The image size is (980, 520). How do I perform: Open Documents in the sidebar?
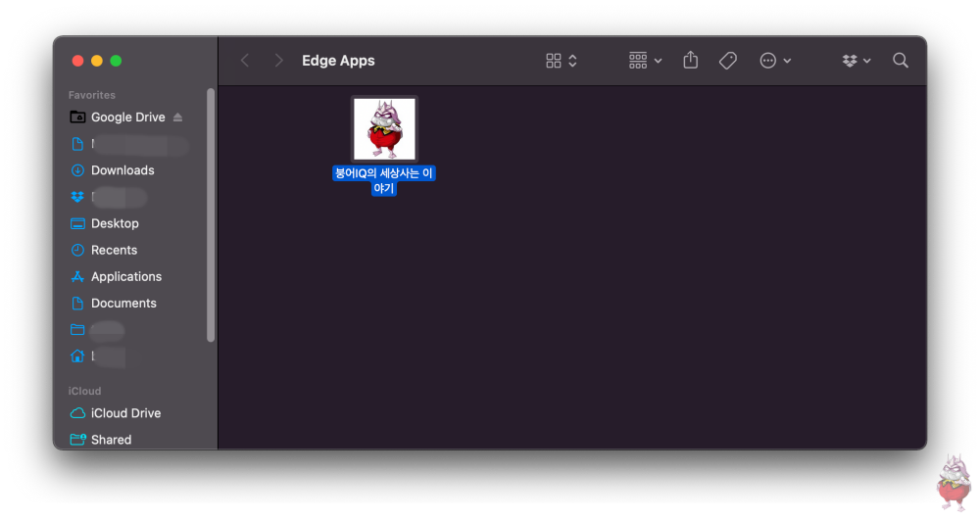pos(123,304)
